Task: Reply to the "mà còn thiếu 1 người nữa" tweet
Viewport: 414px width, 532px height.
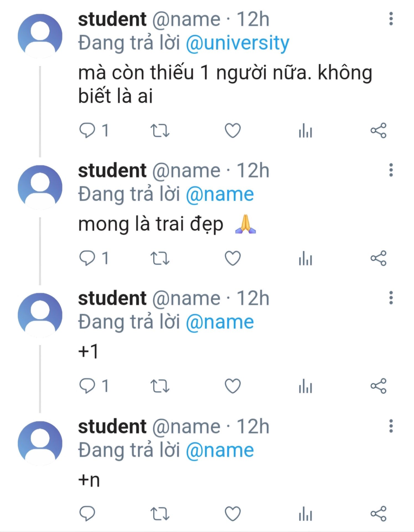Action: pos(87,131)
